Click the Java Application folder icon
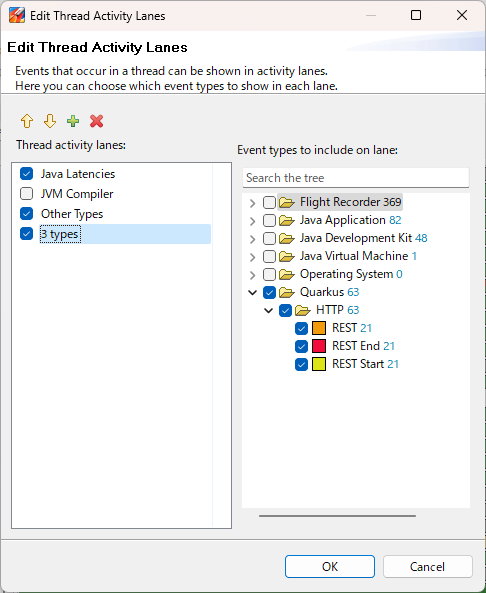 287,220
